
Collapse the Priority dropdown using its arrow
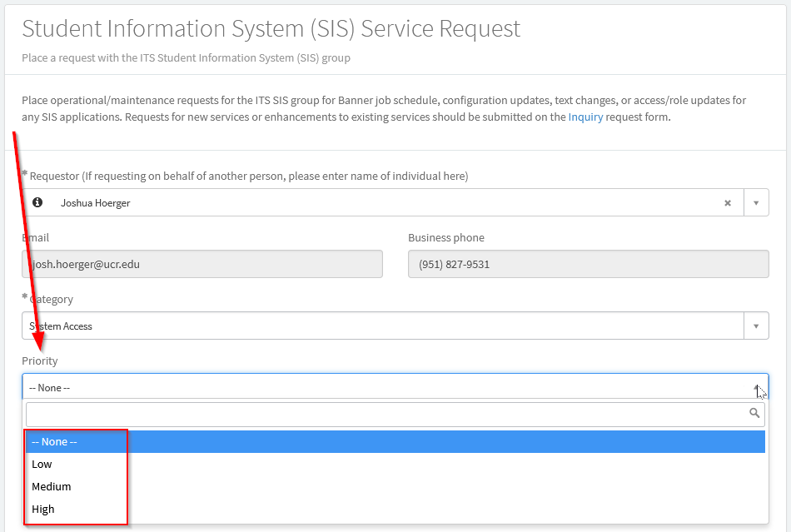[x=756, y=388]
